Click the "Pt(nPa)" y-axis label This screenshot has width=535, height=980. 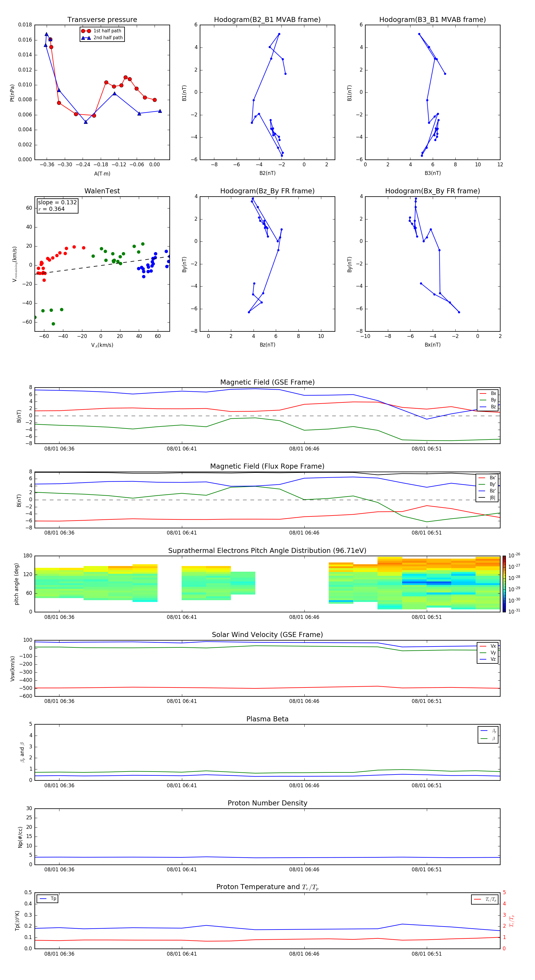coord(12,92)
